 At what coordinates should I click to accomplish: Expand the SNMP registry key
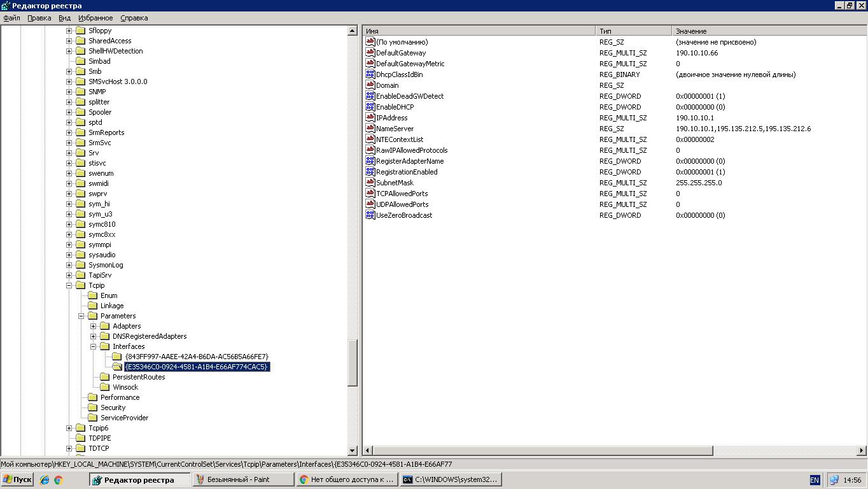[x=69, y=92]
